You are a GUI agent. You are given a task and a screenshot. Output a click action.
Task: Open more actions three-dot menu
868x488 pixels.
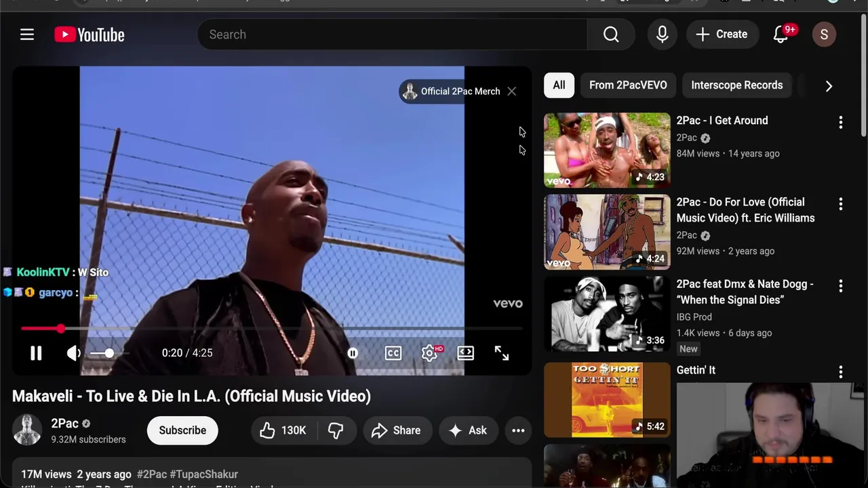pos(518,430)
